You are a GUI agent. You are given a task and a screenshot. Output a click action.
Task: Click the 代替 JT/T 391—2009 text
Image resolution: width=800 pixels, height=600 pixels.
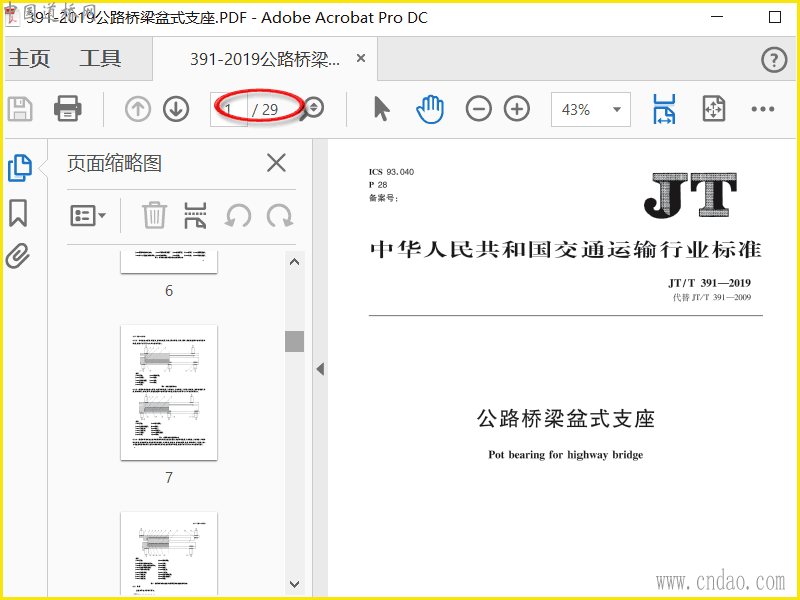(712, 297)
